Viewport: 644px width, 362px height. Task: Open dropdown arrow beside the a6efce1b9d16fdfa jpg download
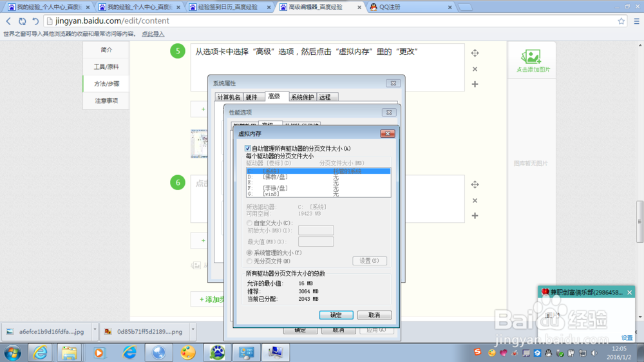(95, 330)
